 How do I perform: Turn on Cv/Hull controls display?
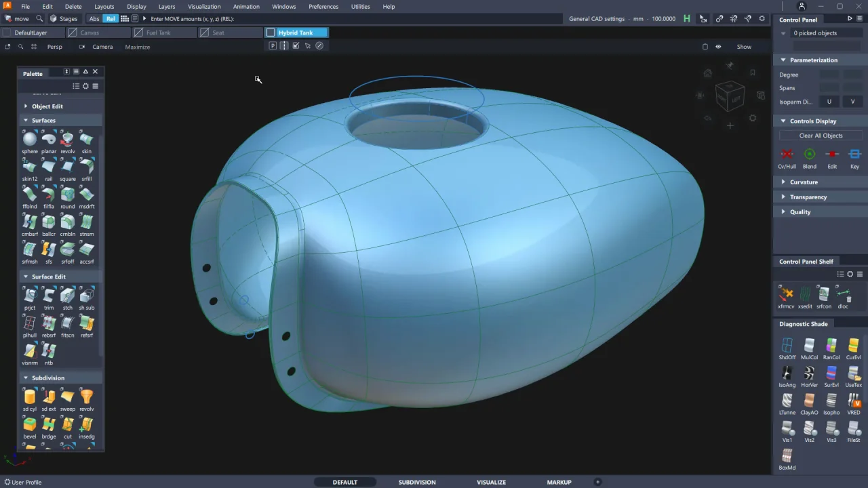[x=787, y=155]
